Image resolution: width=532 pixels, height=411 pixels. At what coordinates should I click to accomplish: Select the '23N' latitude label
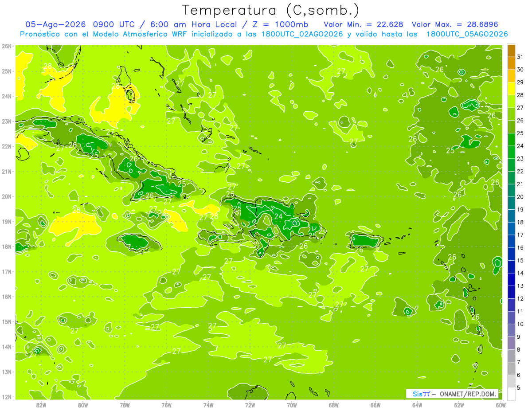(x=7, y=121)
